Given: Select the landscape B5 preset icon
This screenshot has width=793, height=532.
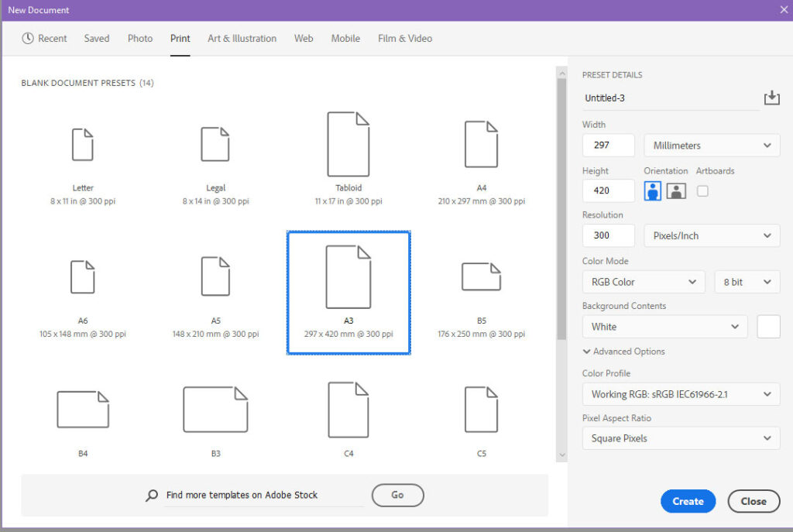Looking at the screenshot, I should coord(481,277).
